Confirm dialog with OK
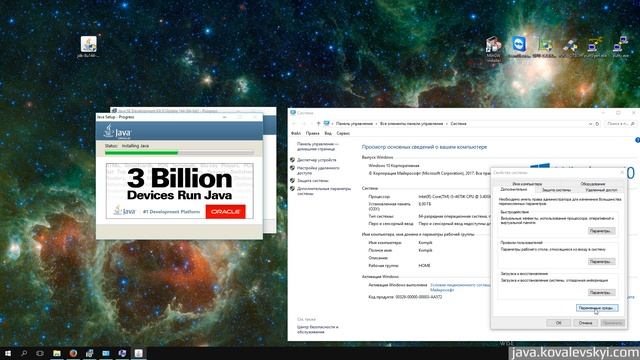Viewport: 640px width, 360px height. point(558,323)
